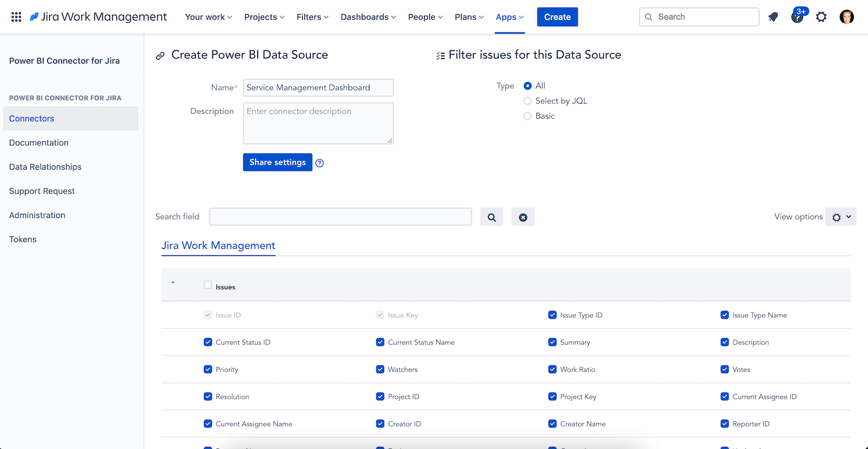Open the Apps dropdown menu
The image size is (868, 449).
(510, 17)
